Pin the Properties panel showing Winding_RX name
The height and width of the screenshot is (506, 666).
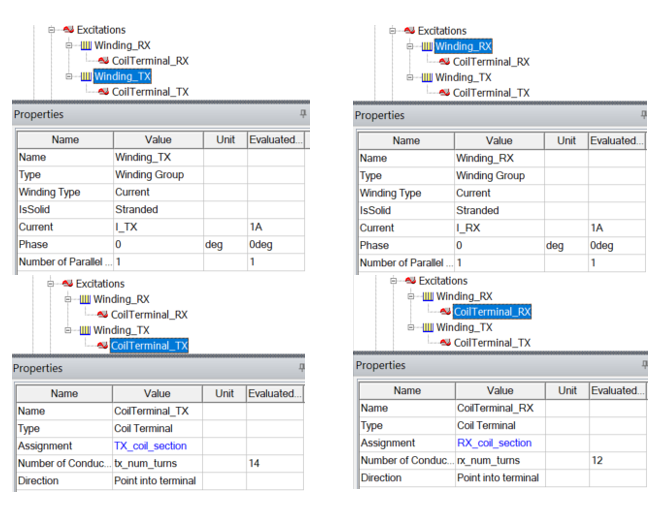point(644,114)
